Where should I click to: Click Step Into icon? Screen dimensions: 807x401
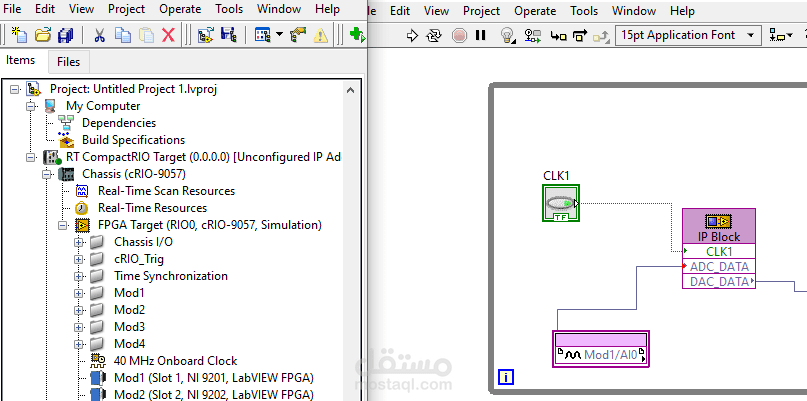[558, 36]
